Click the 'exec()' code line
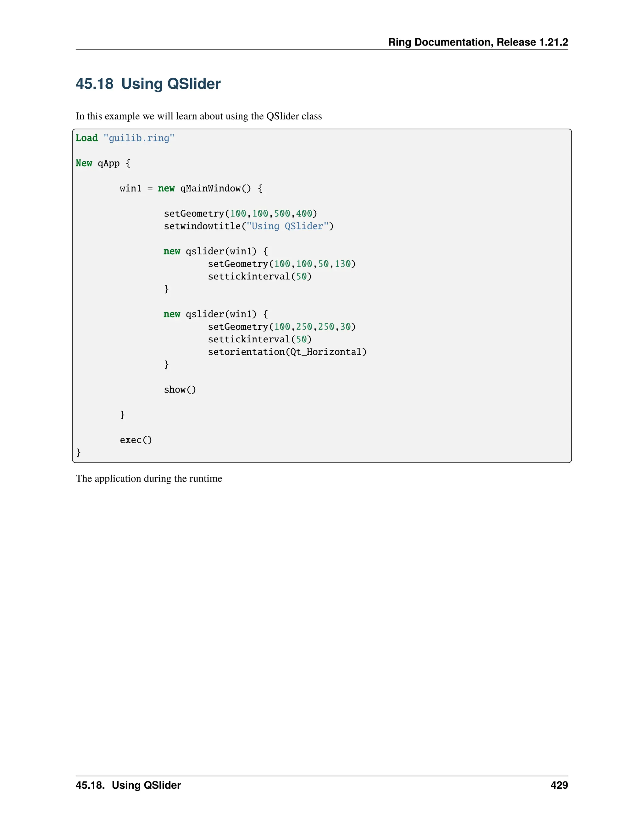Viewport: 644px width, 833px height. [136, 440]
